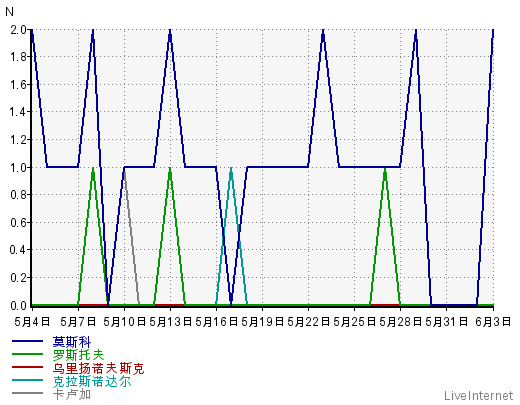520x405 pixels.
Task: Click the red 乌里扬诺夫斯克 legend line
Action: click(x=27, y=367)
